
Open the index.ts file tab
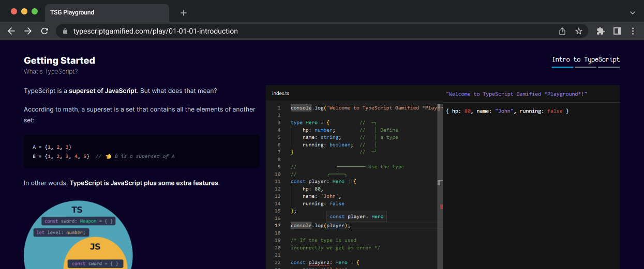click(280, 93)
